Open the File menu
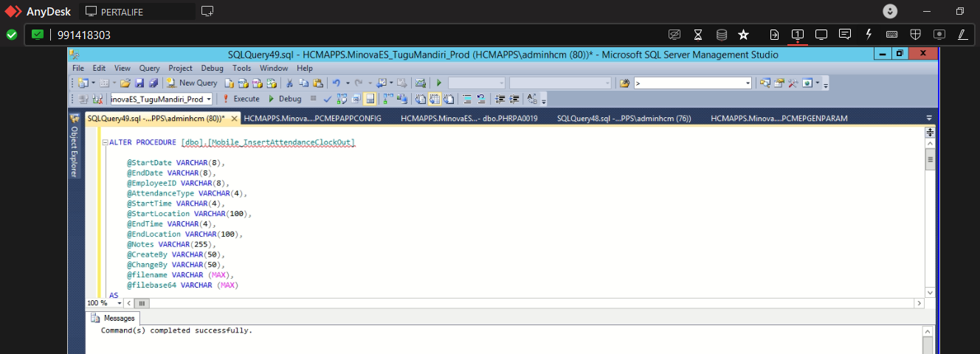Screen dimensions: 980x354 pyautogui.click(x=78, y=68)
